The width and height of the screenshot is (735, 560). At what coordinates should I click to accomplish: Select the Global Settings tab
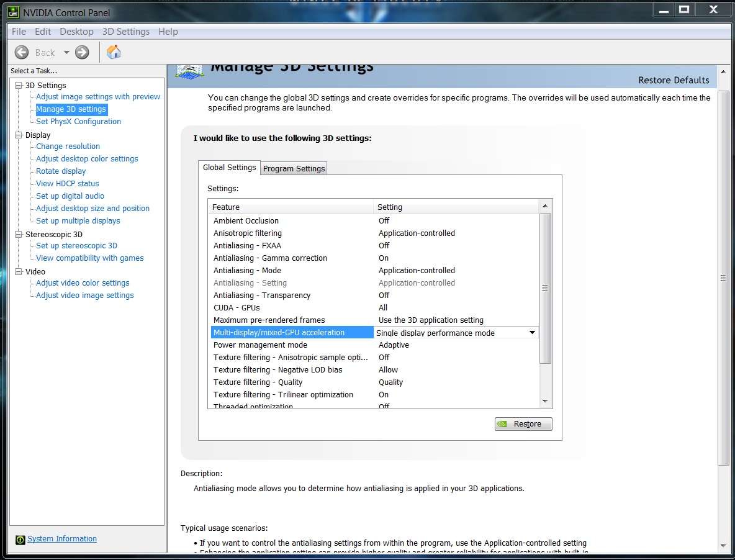(x=229, y=167)
